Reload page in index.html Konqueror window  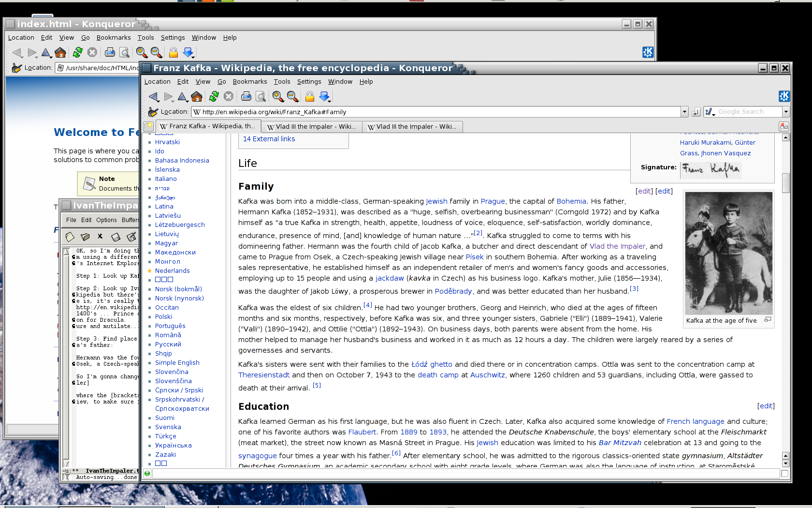[78, 52]
